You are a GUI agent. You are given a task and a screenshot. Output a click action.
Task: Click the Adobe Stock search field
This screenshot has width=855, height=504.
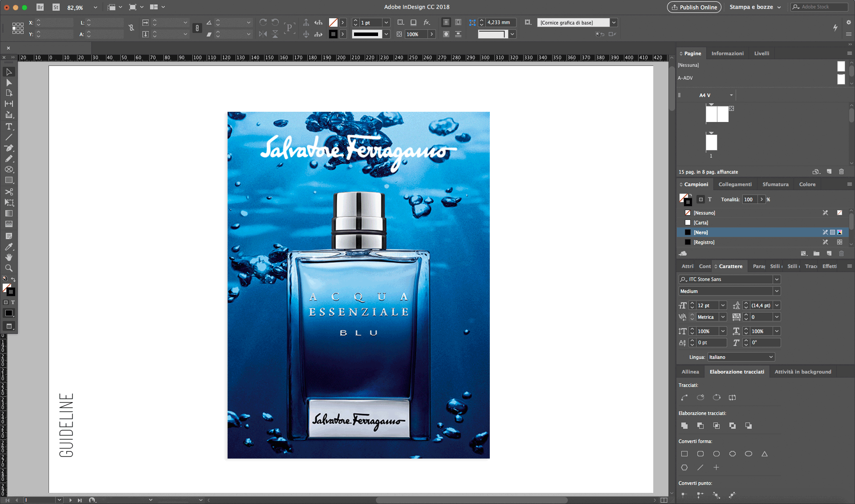[819, 7]
